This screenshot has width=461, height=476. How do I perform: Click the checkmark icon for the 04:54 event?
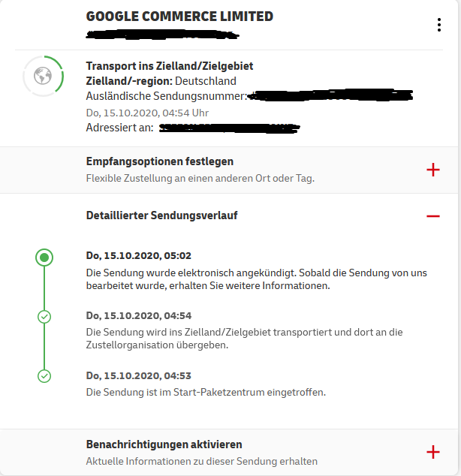pyautogui.click(x=44, y=317)
